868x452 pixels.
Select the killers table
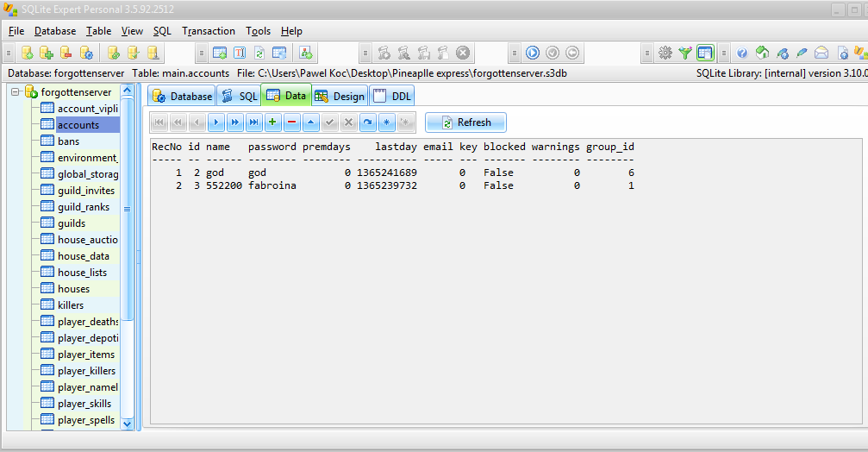(x=71, y=305)
